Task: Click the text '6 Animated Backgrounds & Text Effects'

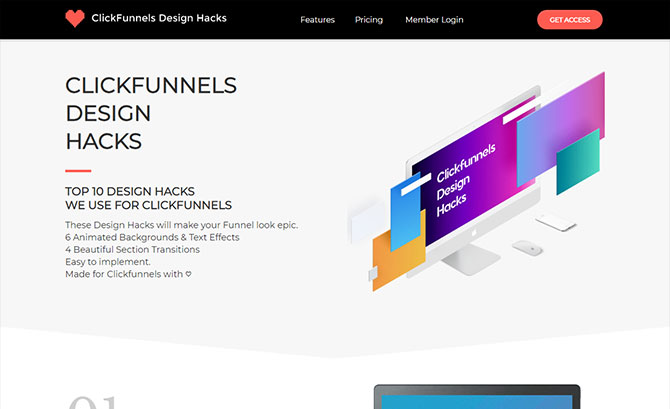Action: (152, 237)
